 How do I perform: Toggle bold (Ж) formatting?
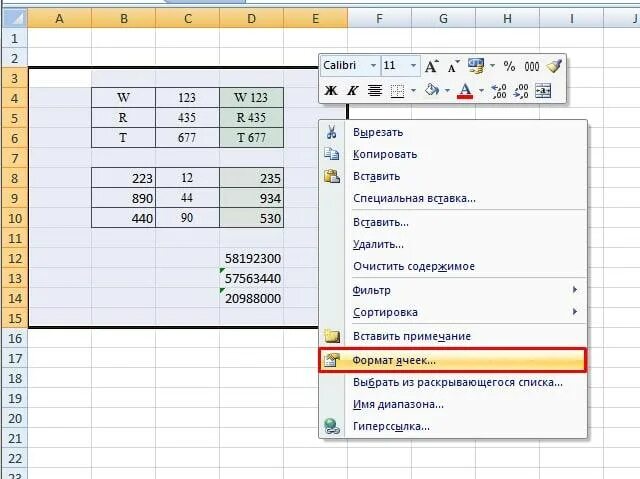[331, 90]
